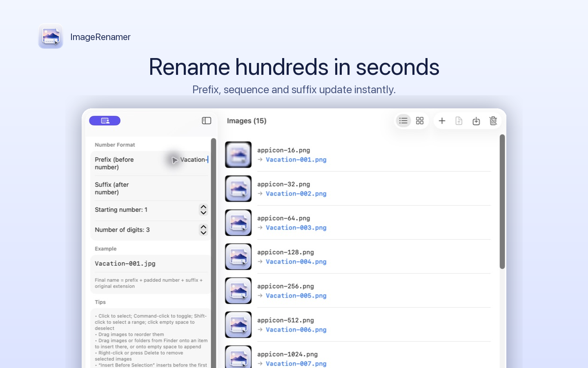Click the new name Vacation-006.png
The width and height of the screenshot is (588, 368).
(296, 329)
